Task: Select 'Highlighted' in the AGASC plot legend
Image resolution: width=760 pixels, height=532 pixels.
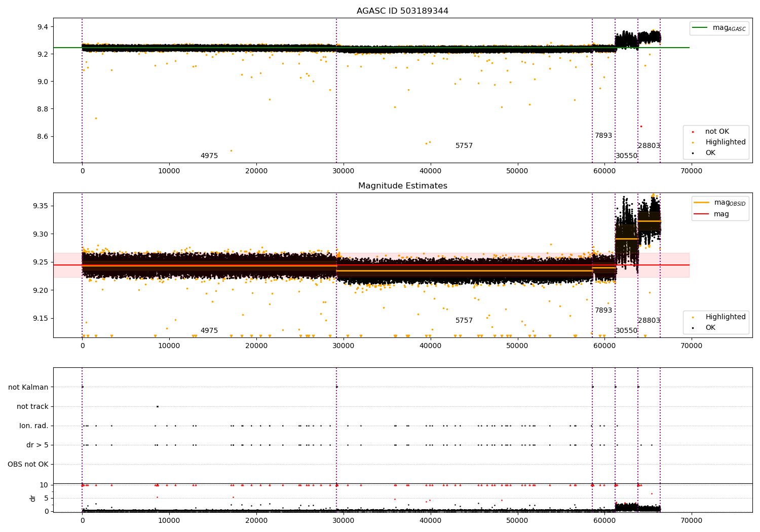Action: coord(726,142)
